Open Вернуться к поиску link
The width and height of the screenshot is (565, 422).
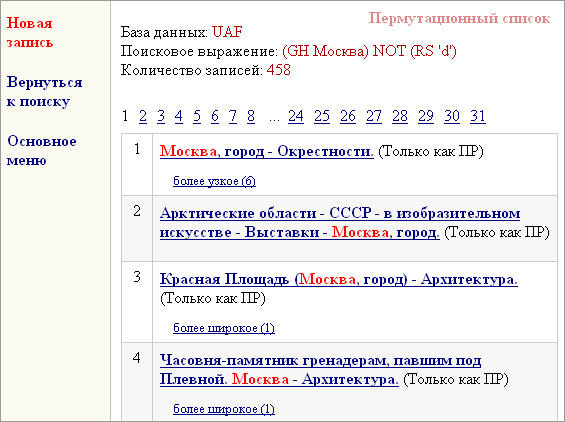[44, 92]
